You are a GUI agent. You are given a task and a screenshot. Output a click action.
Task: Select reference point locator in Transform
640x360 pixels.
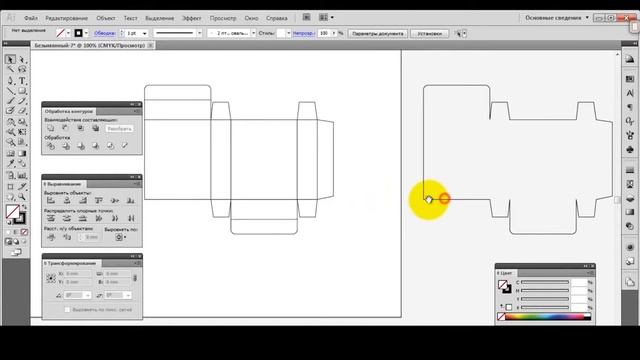click(51, 278)
